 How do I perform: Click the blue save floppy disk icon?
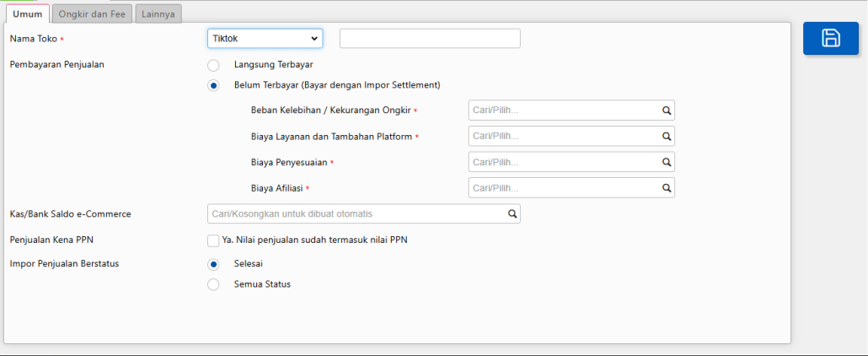830,38
